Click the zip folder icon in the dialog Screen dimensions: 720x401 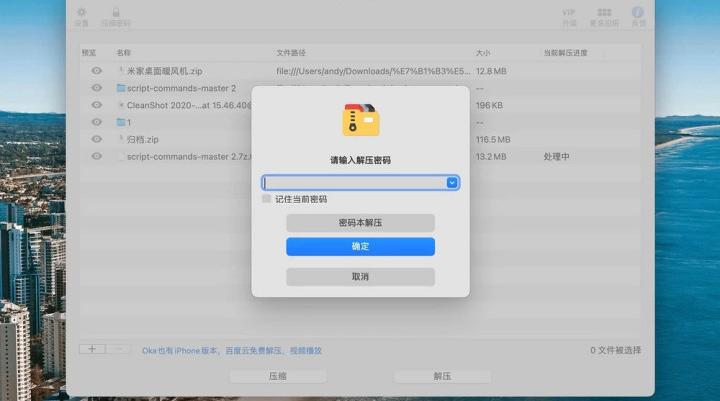pos(361,120)
